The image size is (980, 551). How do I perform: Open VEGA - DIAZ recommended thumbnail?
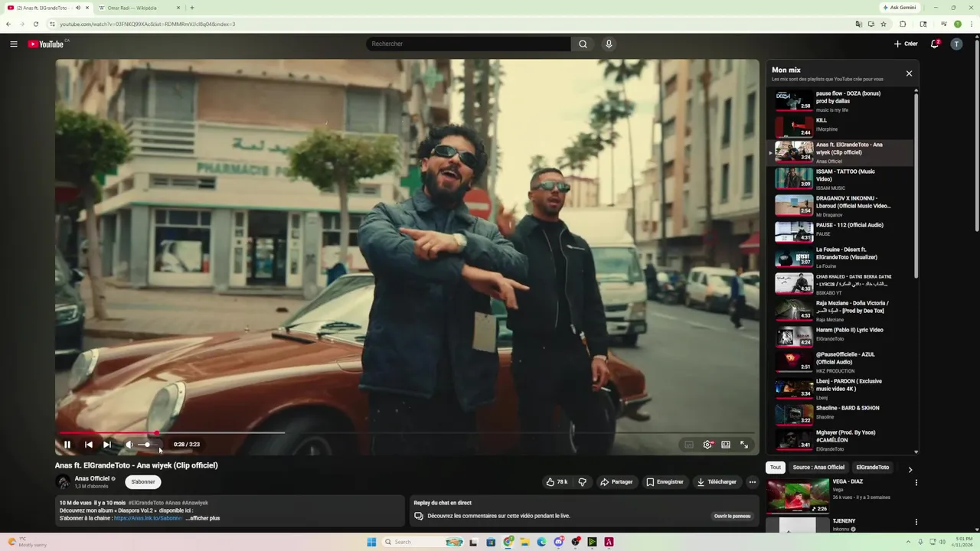point(798,496)
